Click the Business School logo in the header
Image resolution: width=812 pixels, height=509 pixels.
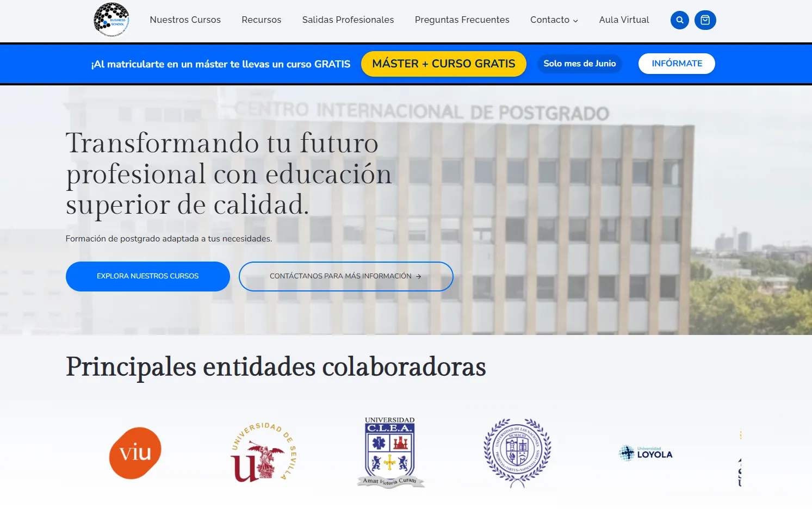point(111,20)
